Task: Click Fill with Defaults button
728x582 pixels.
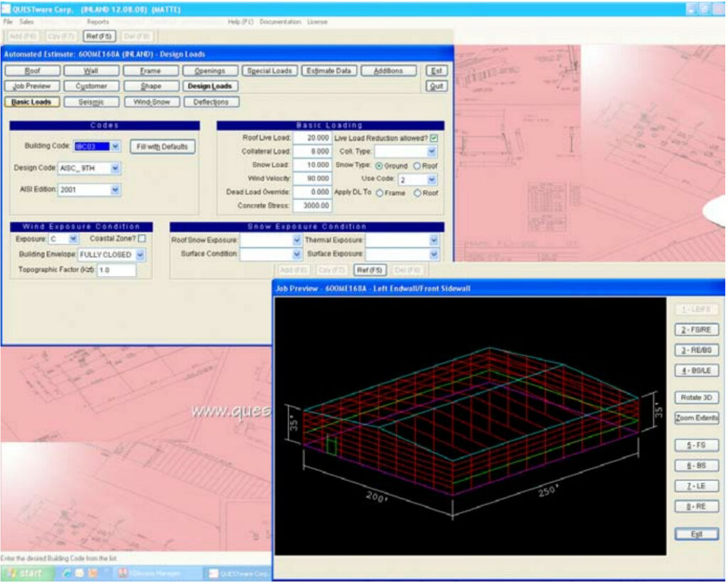Action: (162, 147)
